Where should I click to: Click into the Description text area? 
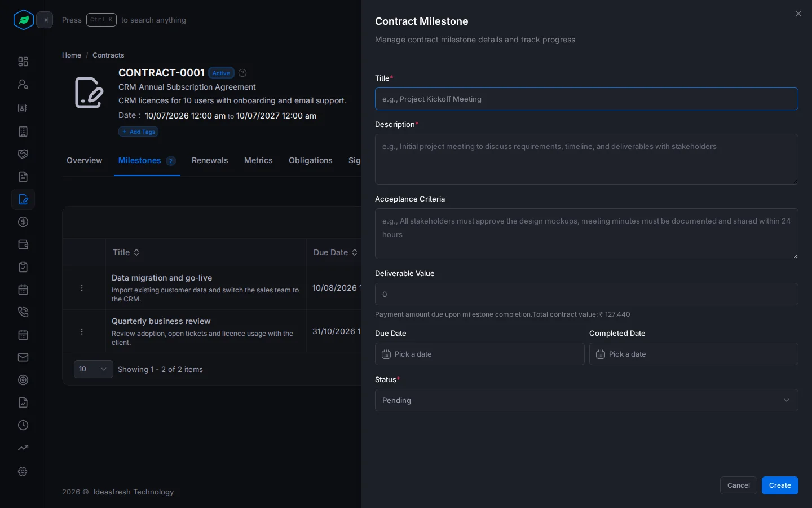[586, 159]
